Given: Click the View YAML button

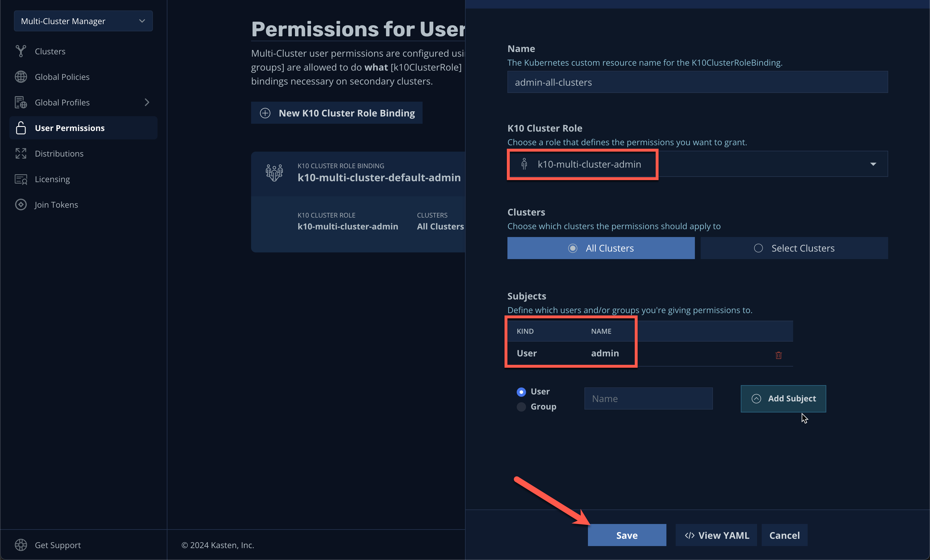Looking at the screenshot, I should click(x=716, y=535).
